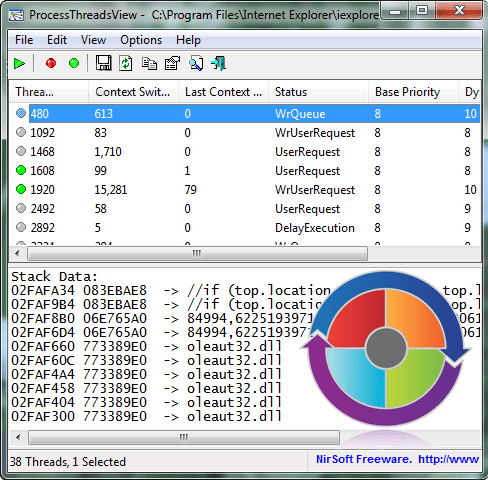Viewport: 488px width, 480px height.
Task: Click thread list scrollbar left arrow
Action: [17, 254]
